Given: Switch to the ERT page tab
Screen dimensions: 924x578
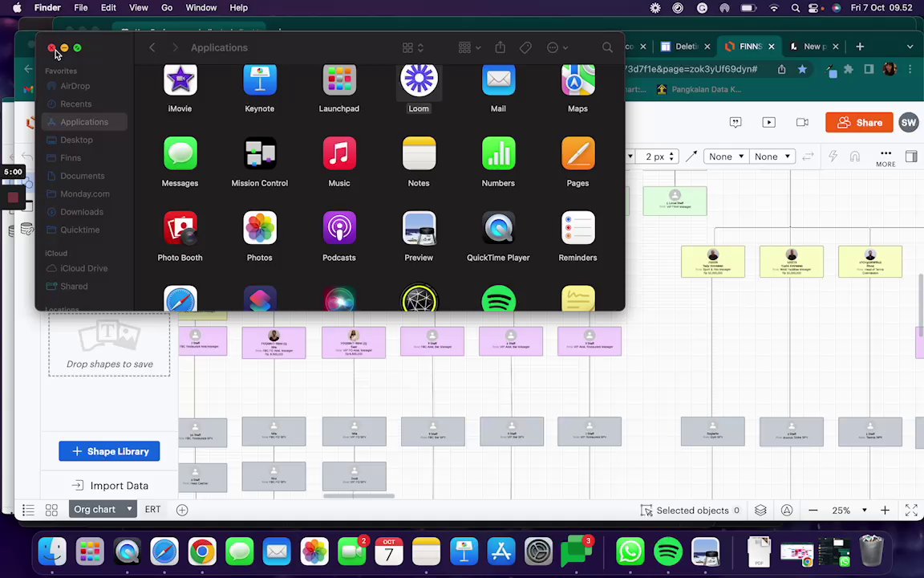Looking at the screenshot, I should 152,510.
